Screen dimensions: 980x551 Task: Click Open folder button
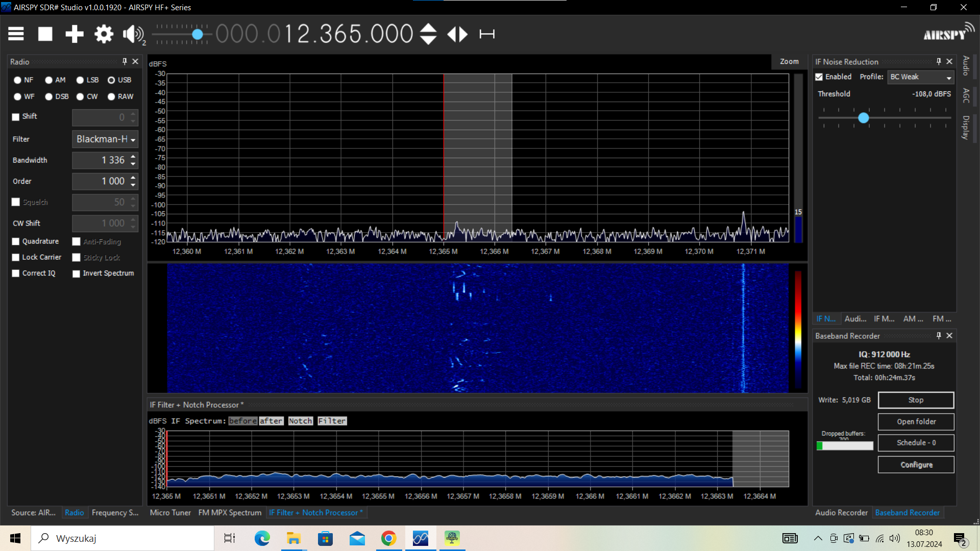tap(916, 422)
